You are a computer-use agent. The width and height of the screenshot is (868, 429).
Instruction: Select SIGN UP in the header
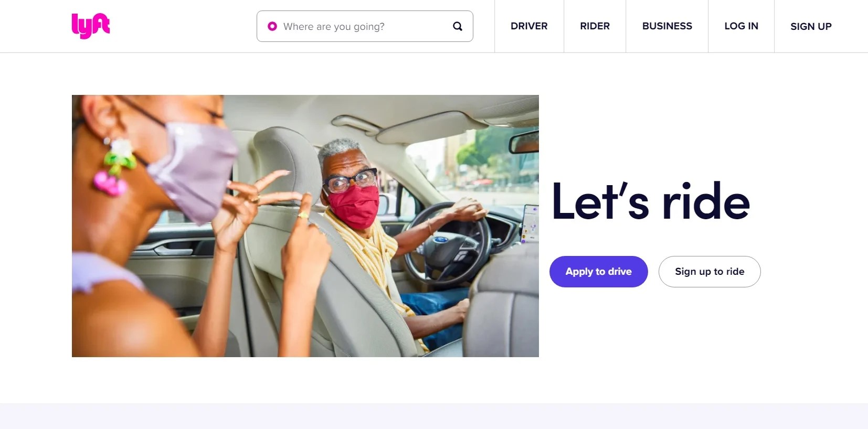(x=811, y=26)
